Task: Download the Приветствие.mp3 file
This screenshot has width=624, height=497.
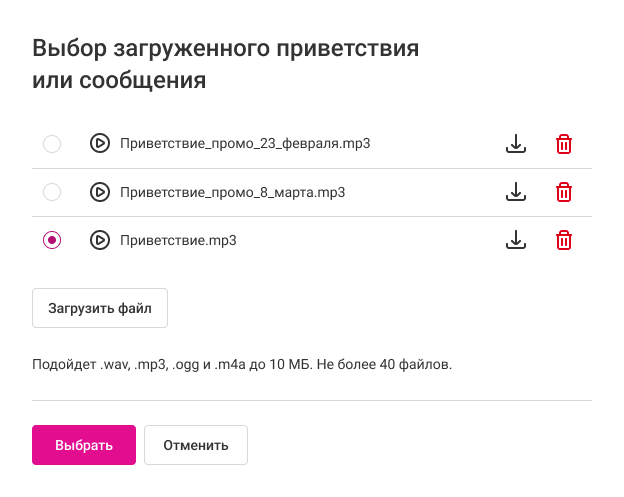Action: coord(515,240)
